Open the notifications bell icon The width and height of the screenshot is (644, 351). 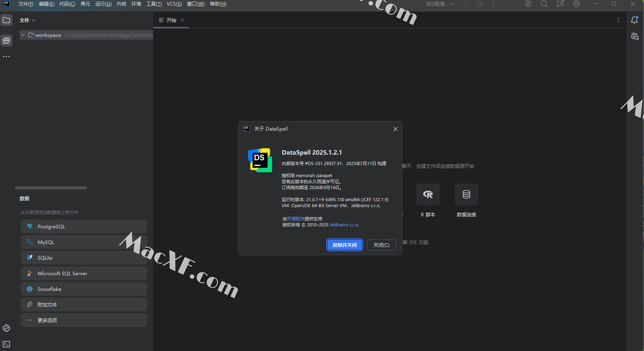pos(634,20)
